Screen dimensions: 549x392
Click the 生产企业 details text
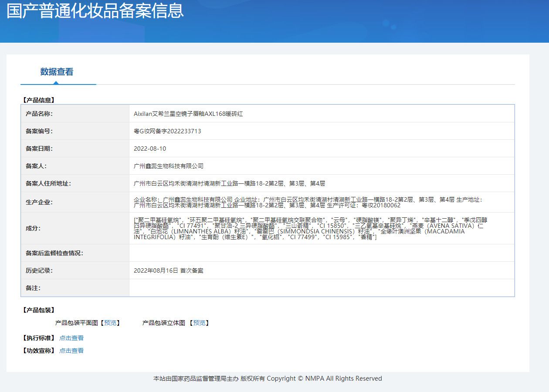pyautogui.click(x=308, y=202)
